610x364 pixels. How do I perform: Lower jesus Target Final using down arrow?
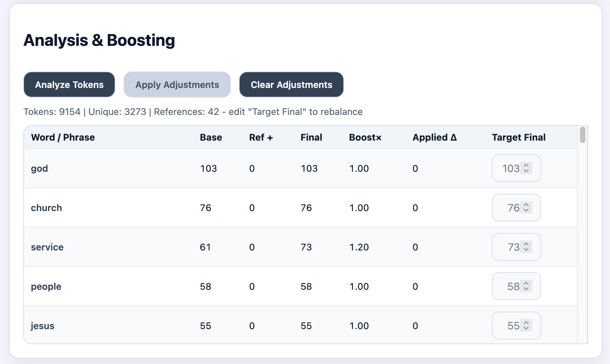pos(526,328)
